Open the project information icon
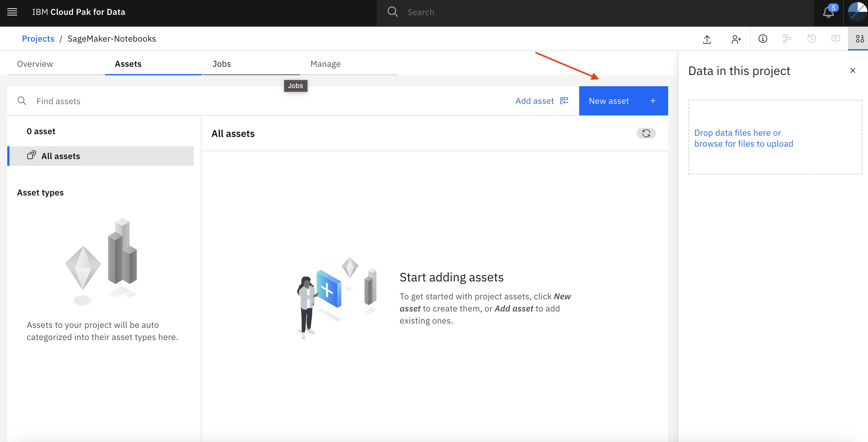 point(763,39)
